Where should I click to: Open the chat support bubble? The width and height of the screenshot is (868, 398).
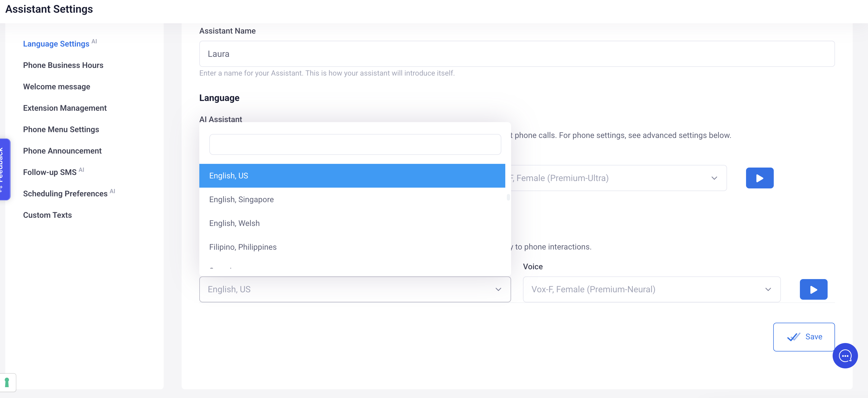(x=845, y=355)
